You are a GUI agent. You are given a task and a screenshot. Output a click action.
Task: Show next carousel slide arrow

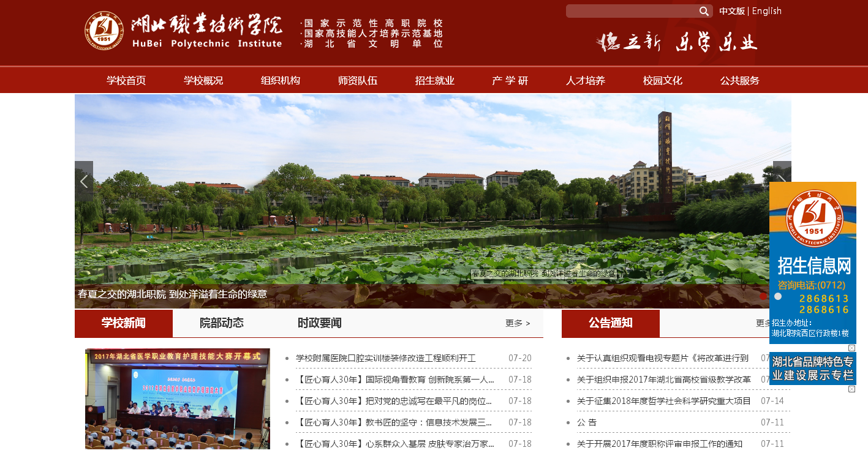coord(782,172)
